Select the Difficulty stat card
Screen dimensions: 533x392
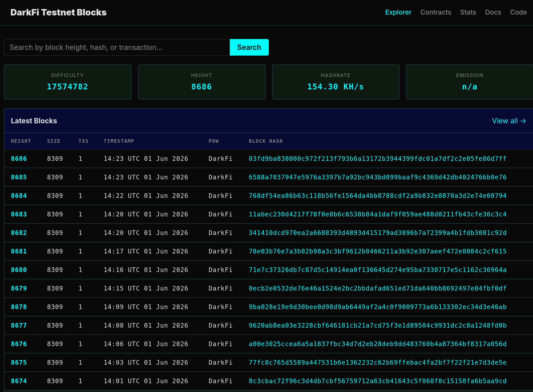68,82
